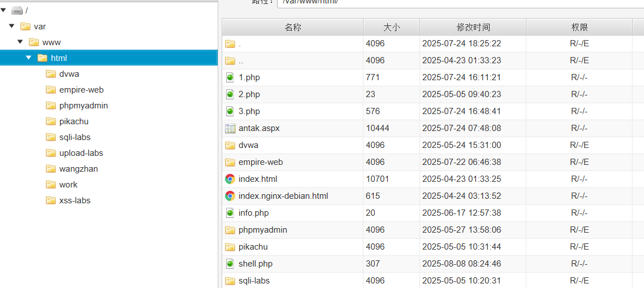Select the sqli-labs tree item

click(x=75, y=137)
